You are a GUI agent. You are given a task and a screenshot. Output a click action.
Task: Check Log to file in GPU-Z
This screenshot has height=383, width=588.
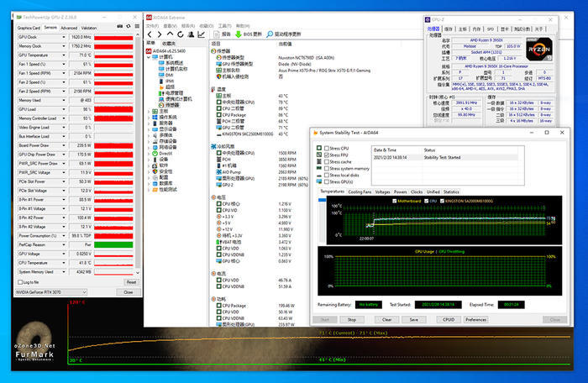(20, 282)
